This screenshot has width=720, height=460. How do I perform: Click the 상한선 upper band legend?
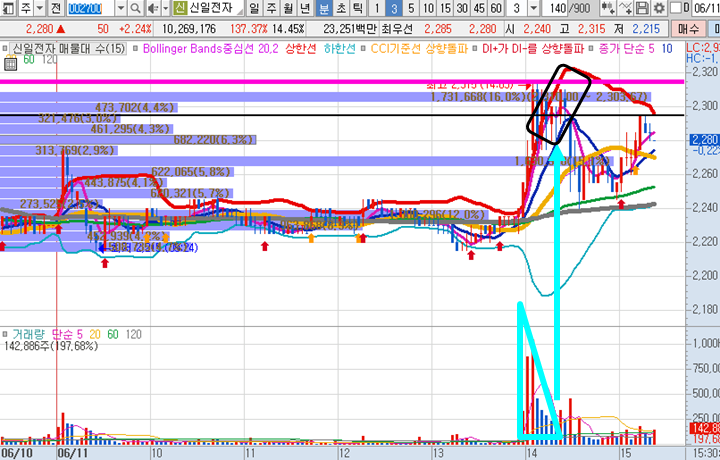click(x=300, y=48)
